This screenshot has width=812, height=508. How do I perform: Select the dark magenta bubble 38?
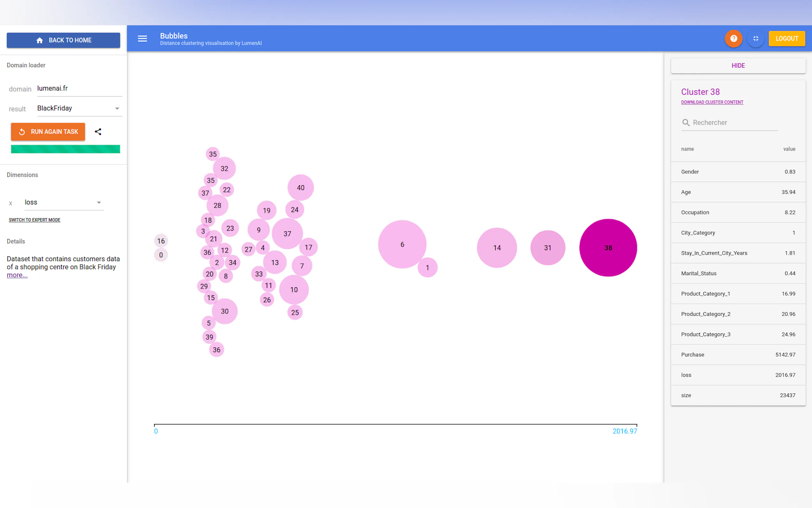pyautogui.click(x=608, y=248)
